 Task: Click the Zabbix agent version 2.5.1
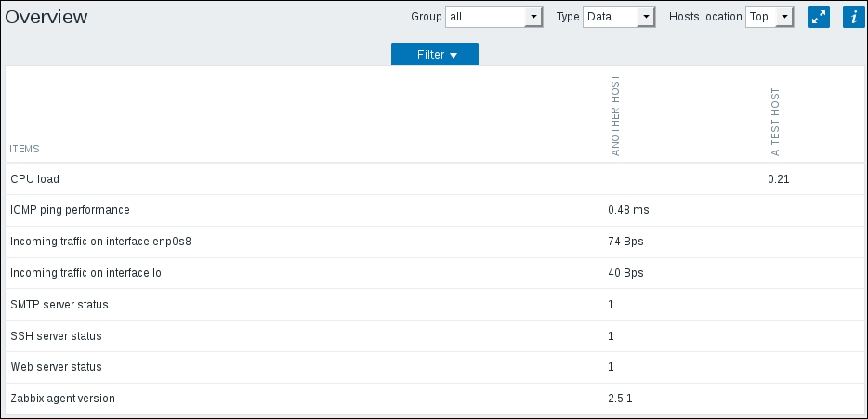point(622,399)
